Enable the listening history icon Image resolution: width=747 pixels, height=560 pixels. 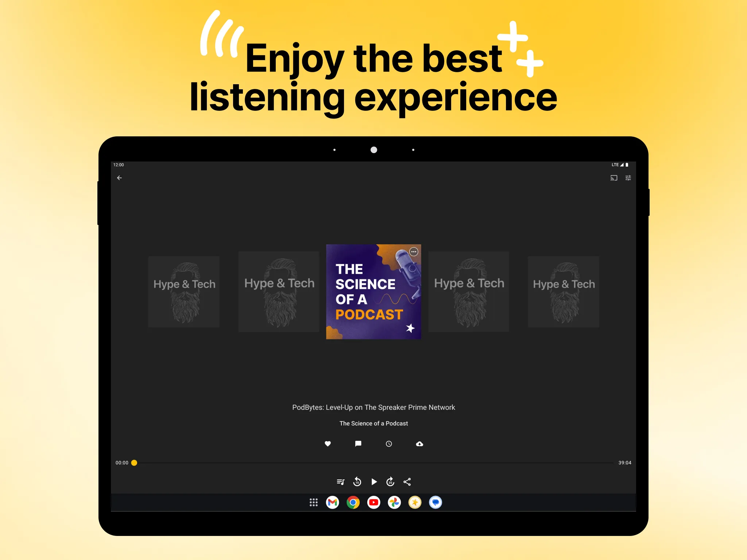pyautogui.click(x=389, y=444)
